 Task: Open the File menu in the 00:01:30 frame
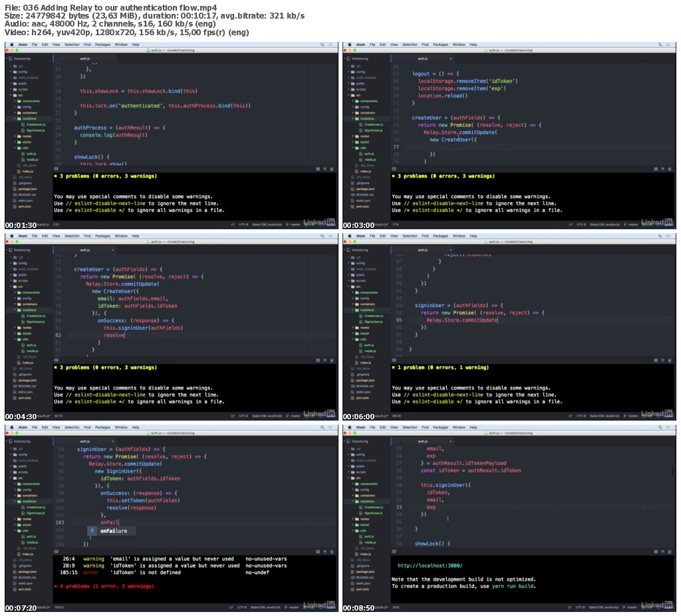35,45
